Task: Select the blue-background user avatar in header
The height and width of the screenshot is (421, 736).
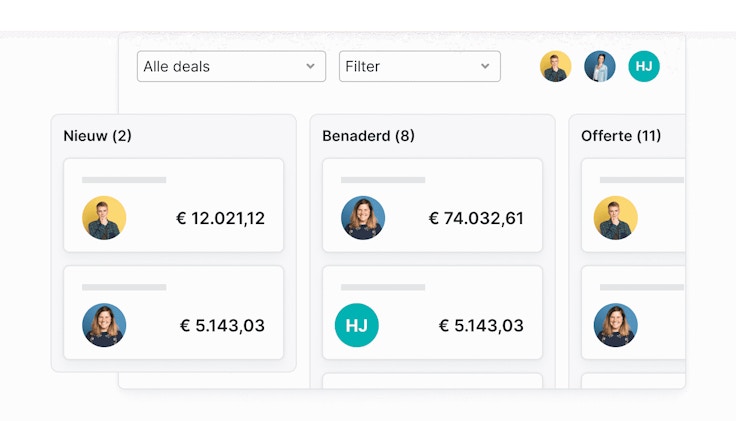Action: [600, 67]
